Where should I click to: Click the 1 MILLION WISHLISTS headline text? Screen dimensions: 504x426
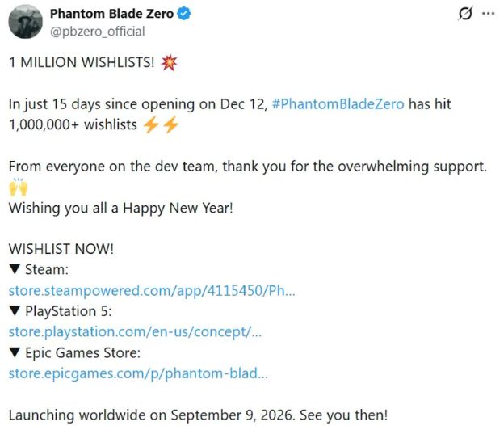tap(82, 62)
